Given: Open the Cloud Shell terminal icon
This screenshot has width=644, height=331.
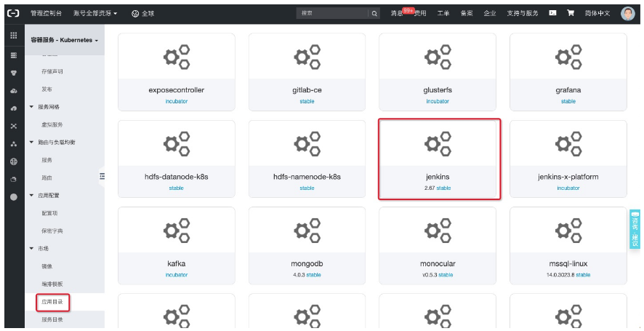Looking at the screenshot, I should pos(552,13).
